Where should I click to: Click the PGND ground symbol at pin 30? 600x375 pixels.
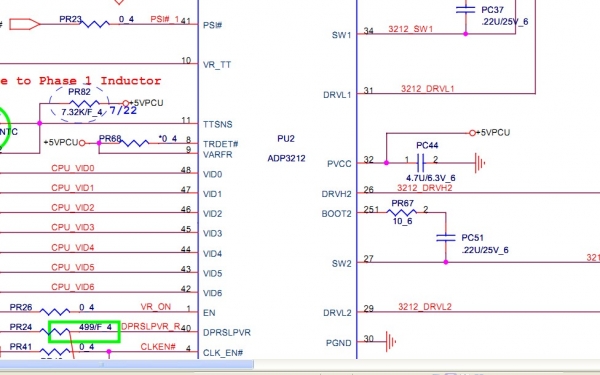[x=391, y=341]
